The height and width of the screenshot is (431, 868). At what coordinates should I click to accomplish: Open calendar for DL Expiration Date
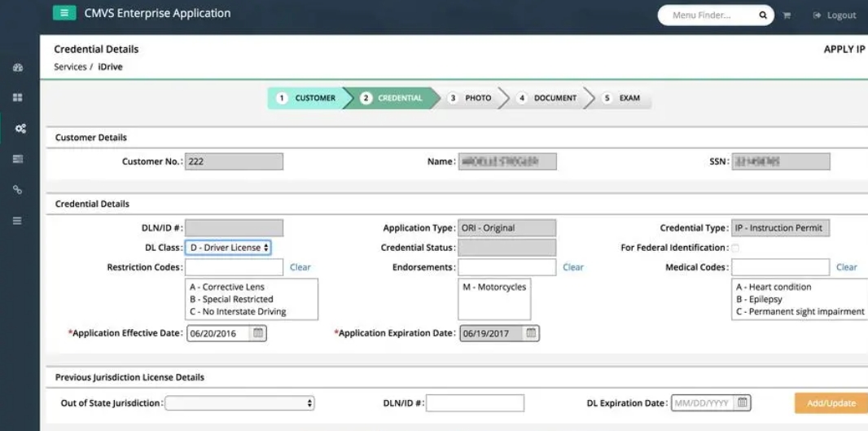tap(743, 402)
